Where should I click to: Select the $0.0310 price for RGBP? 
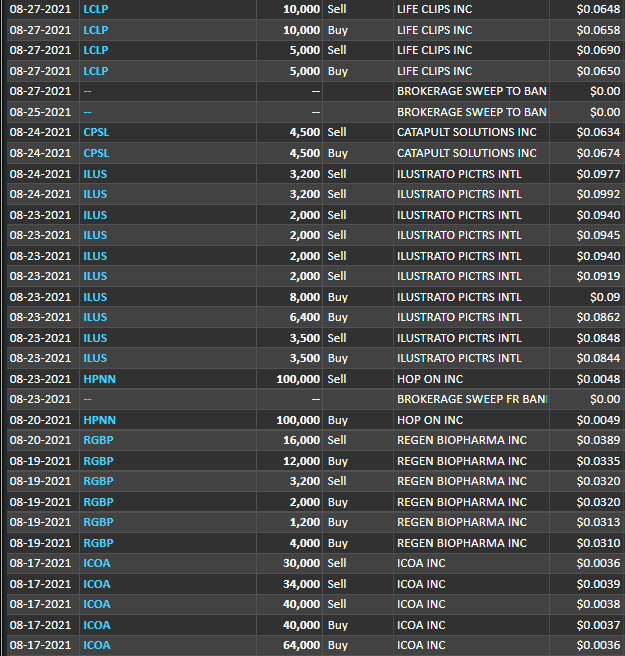pyautogui.click(x=598, y=543)
